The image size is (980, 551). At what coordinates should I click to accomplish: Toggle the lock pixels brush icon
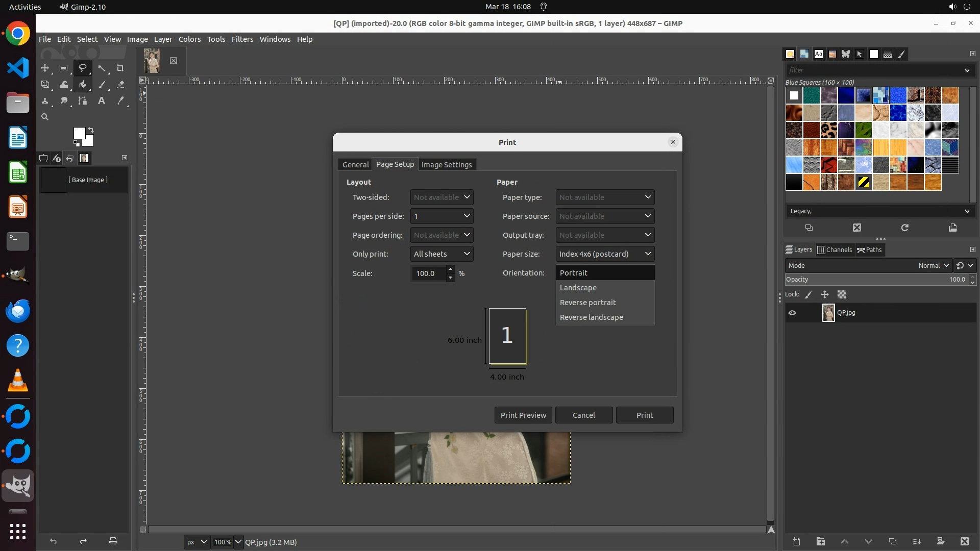point(808,294)
